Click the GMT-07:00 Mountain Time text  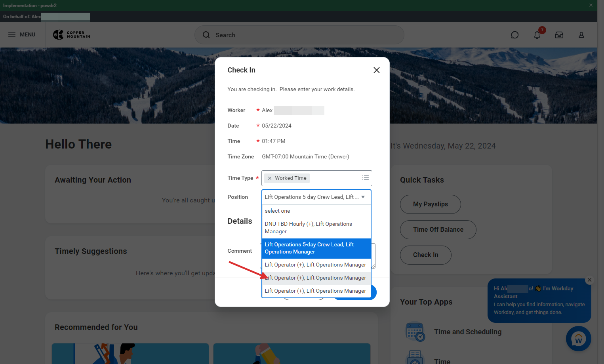[305, 157]
